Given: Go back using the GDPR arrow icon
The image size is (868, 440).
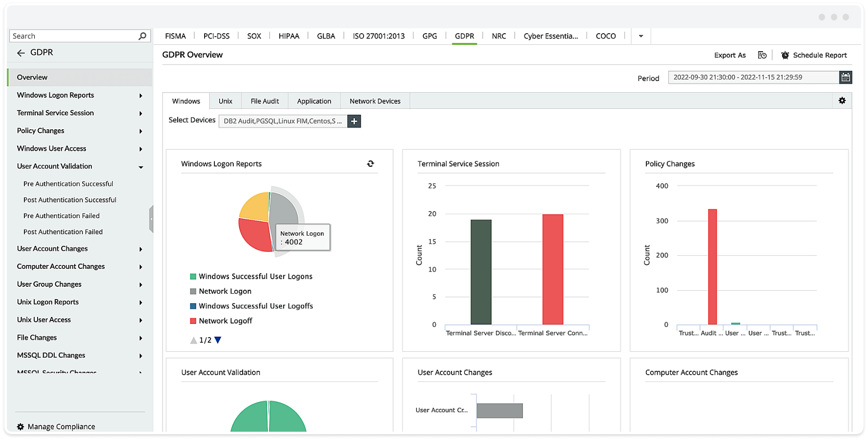Looking at the screenshot, I should coord(21,53).
